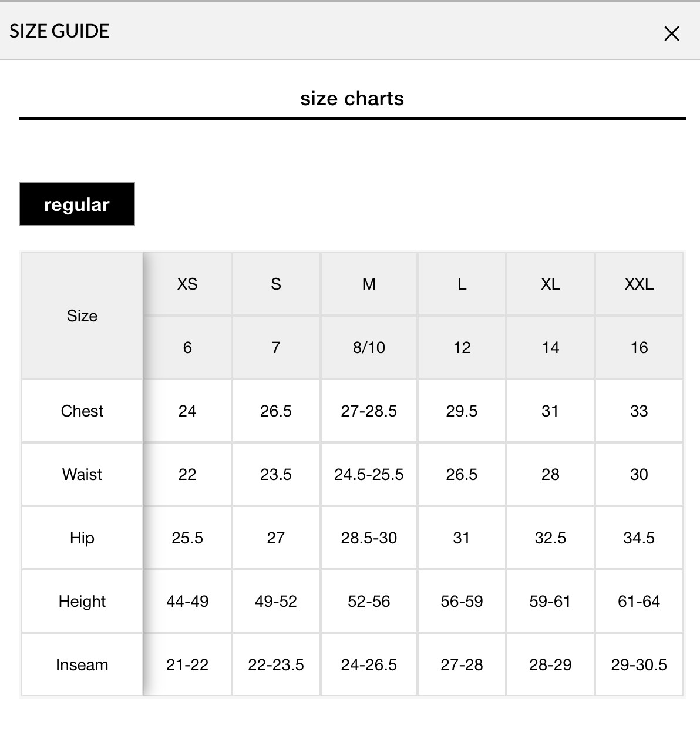Screen dimensions: 700x732
Task: Click the Hip row label
Action: (x=82, y=538)
